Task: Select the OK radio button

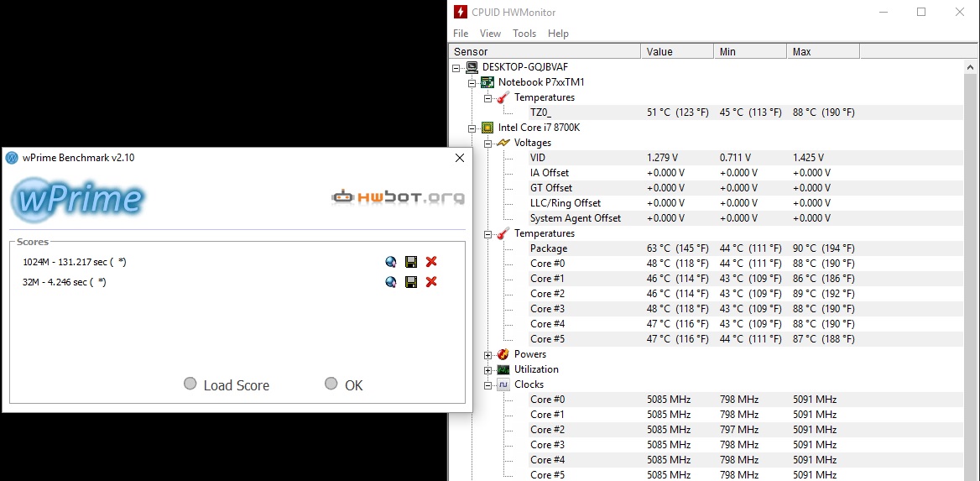Action: click(331, 384)
